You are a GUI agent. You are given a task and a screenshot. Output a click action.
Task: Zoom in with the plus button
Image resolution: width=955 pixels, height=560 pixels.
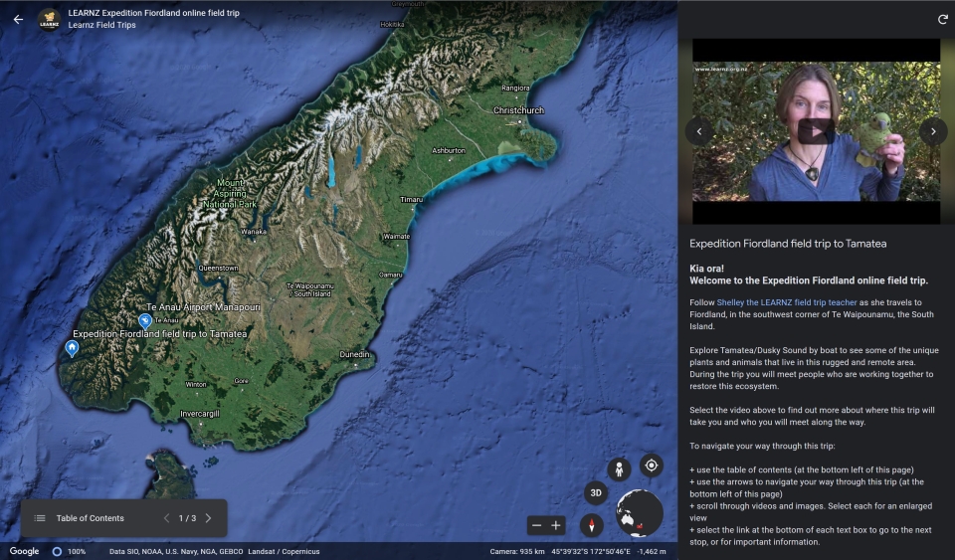point(555,525)
